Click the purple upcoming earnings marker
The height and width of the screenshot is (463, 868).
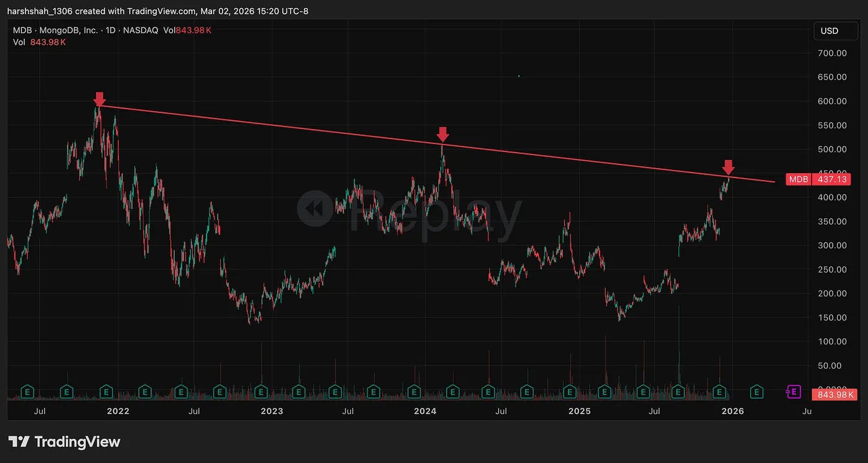click(792, 392)
